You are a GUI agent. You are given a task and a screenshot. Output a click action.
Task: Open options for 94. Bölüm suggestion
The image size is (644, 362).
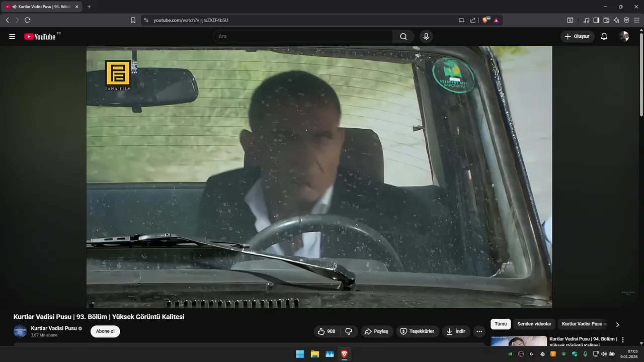point(623,340)
